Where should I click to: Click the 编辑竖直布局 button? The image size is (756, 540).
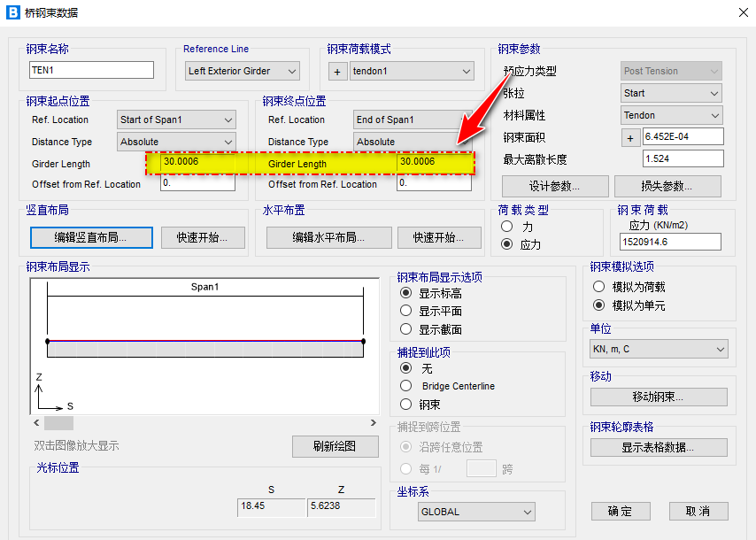91,237
